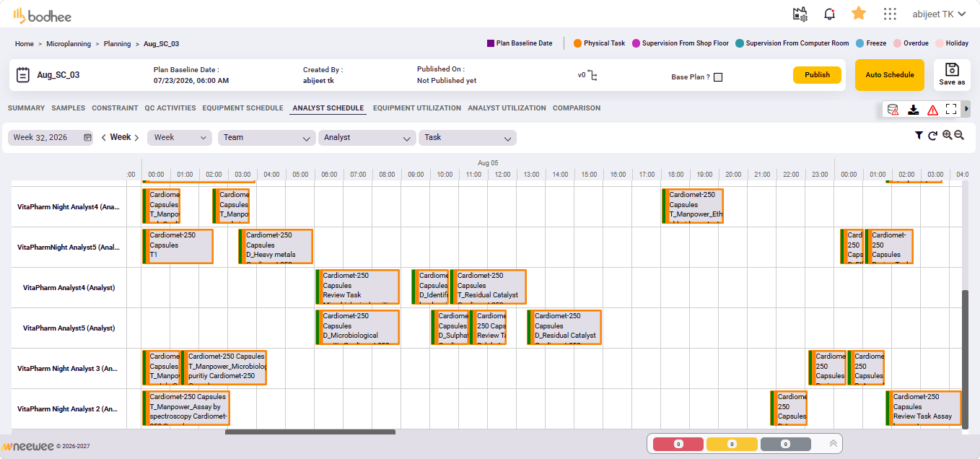Click the download icon in toolbar
980x459 pixels.
913,110
